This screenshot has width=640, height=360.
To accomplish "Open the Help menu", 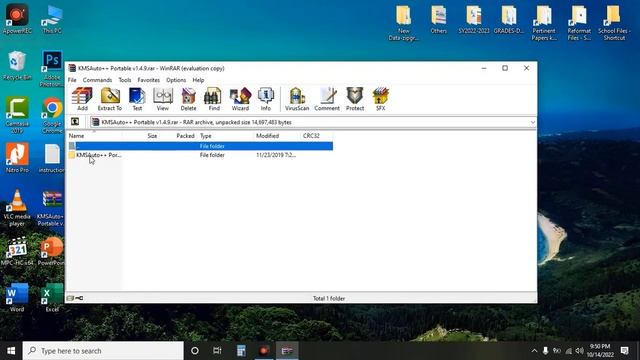I will point(198,80).
